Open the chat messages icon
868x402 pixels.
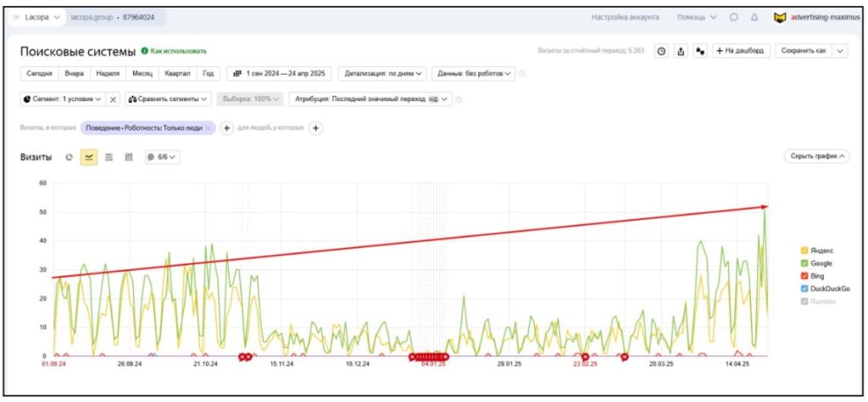point(733,17)
